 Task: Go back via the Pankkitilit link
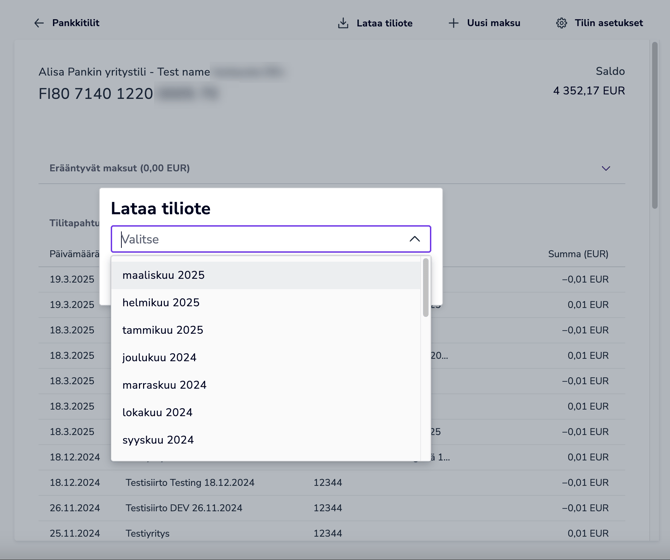(x=75, y=23)
